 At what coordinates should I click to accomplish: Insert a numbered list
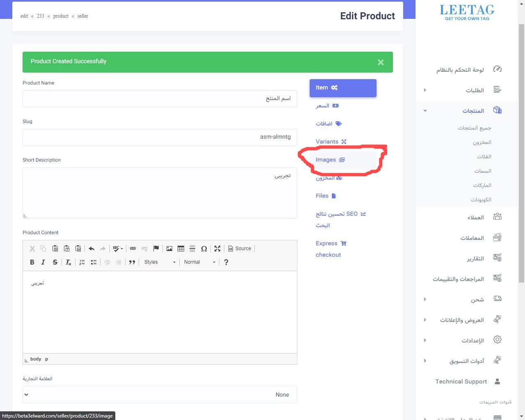[82, 262]
